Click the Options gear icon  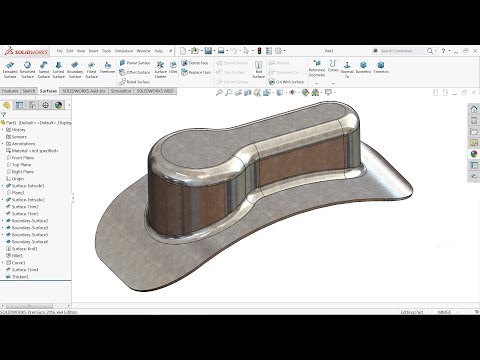pos(278,51)
